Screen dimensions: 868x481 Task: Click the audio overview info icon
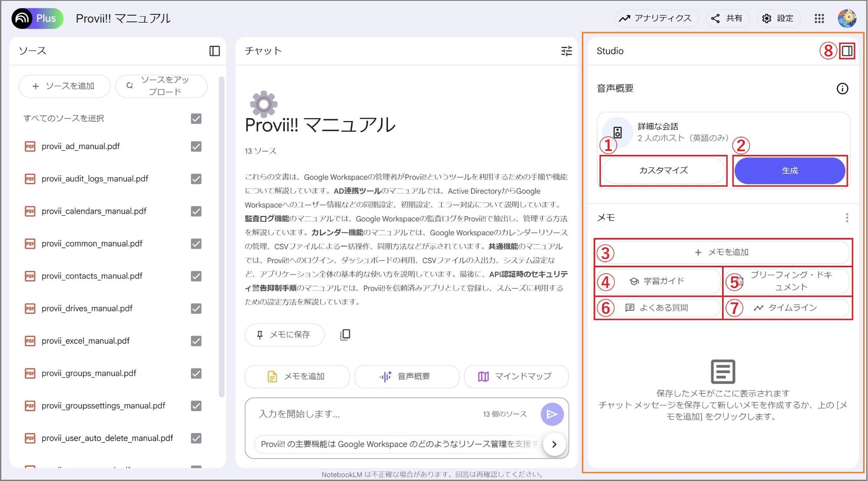coord(842,89)
